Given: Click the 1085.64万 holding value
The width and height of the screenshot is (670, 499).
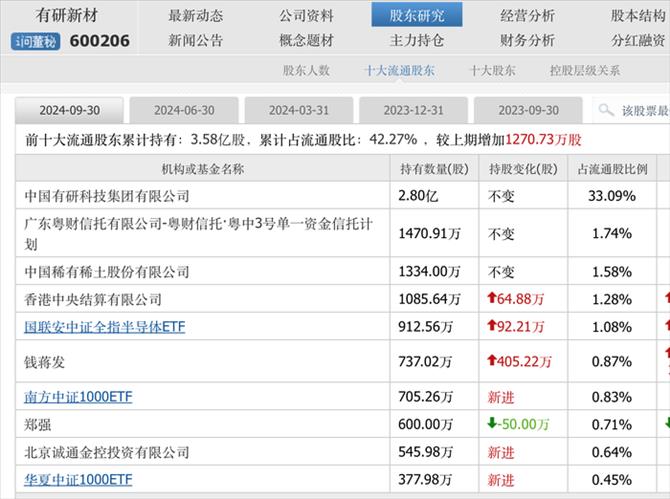Looking at the screenshot, I should click(x=429, y=299).
